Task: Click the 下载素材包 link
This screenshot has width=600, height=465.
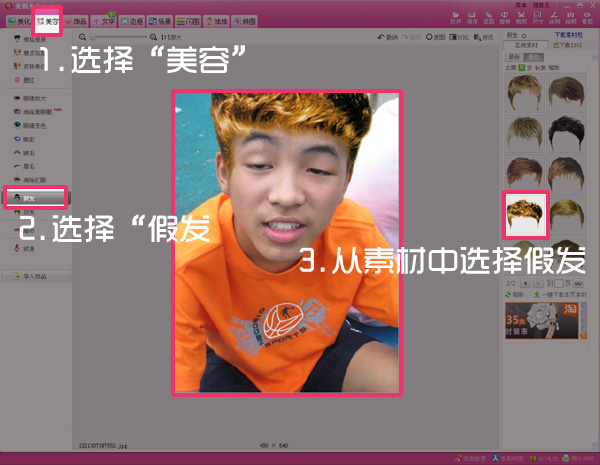Action: (568, 33)
